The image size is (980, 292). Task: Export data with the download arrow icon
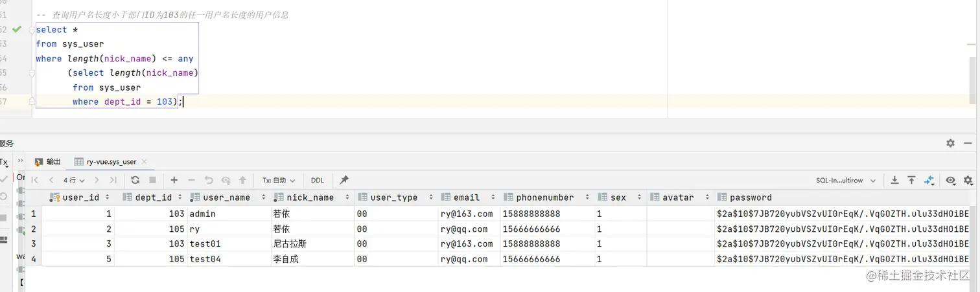click(894, 180)
